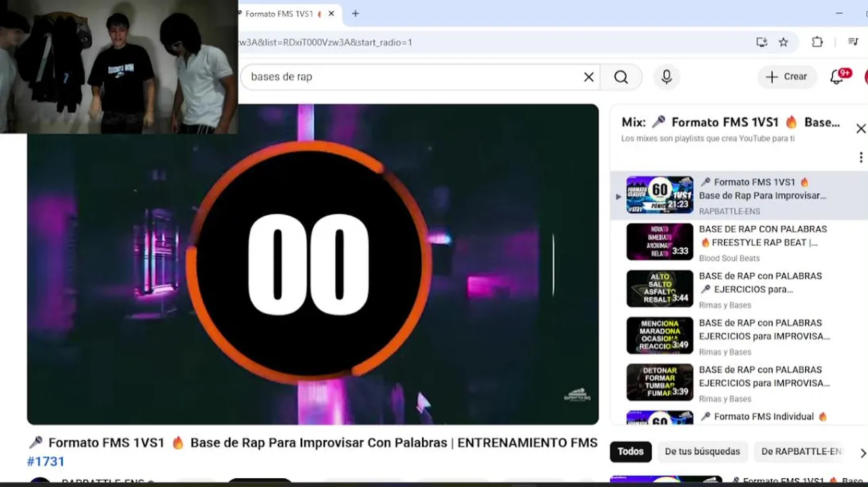Open the browser extensions puzzle icon
Image resolution: width=868 pixels, height=487 pixels.
(x=817, y=42)
